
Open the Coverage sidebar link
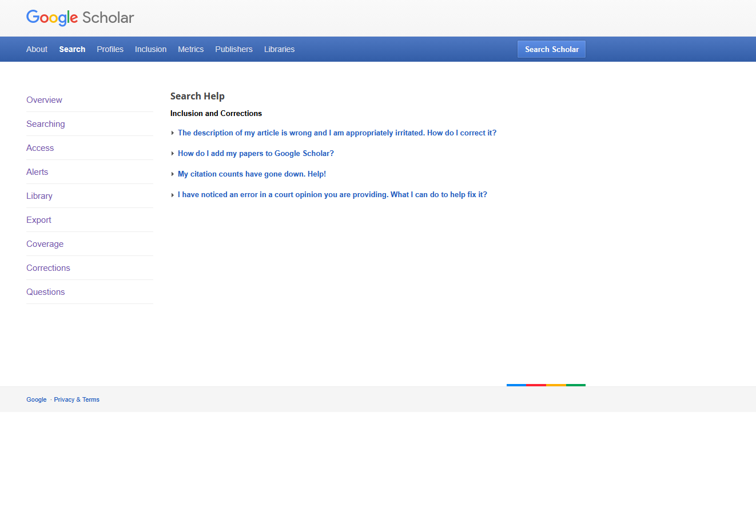pyautogui.click(x=45, y=244)
